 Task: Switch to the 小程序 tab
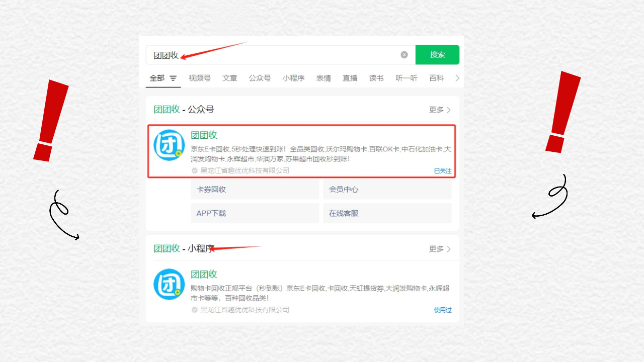pyautogui.click(x=293, y=78)
